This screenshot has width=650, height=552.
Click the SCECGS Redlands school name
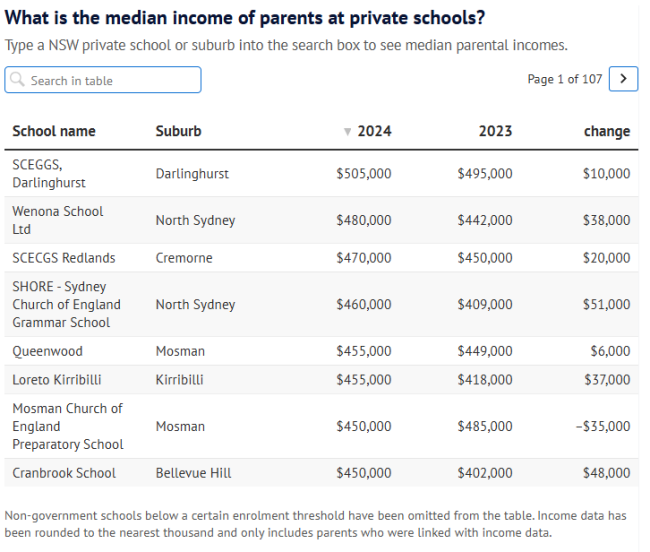[x=63, y=257]
